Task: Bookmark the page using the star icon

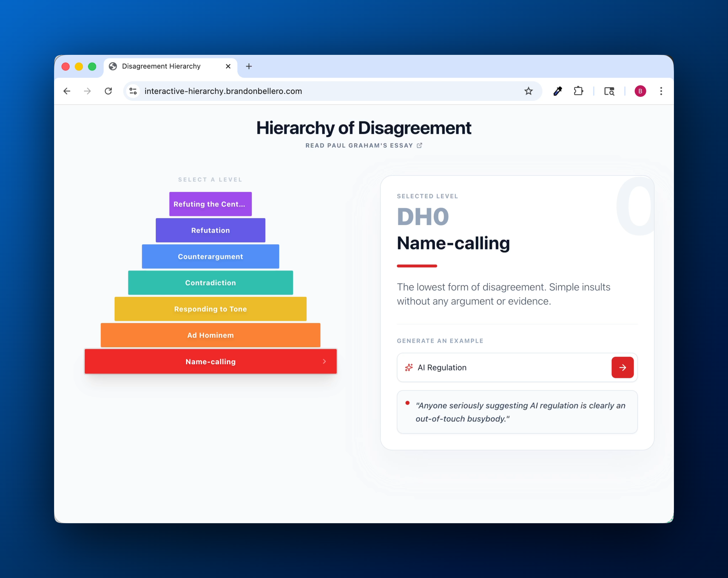Action: tap(529, 91)
